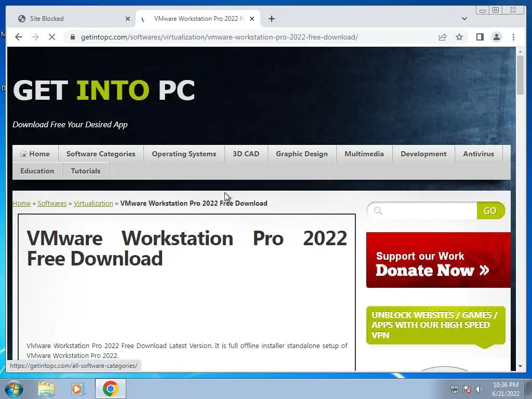Click the page scrollbar thumb
The height and width of the screenshot is (399, 532).
point(520,75)
